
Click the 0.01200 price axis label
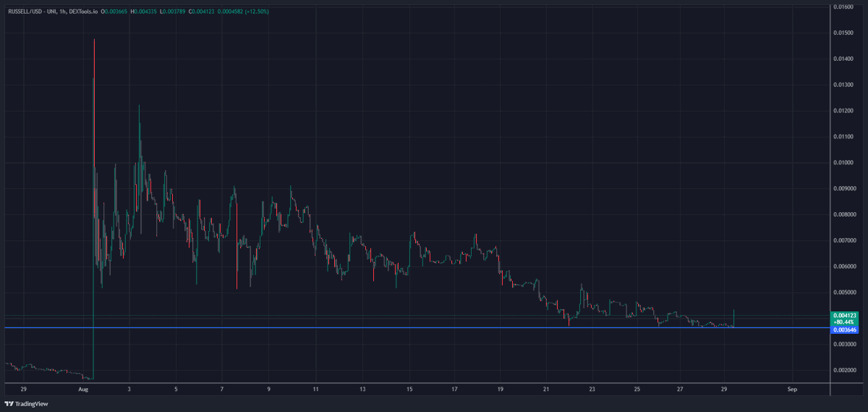[x=843, y=110]
